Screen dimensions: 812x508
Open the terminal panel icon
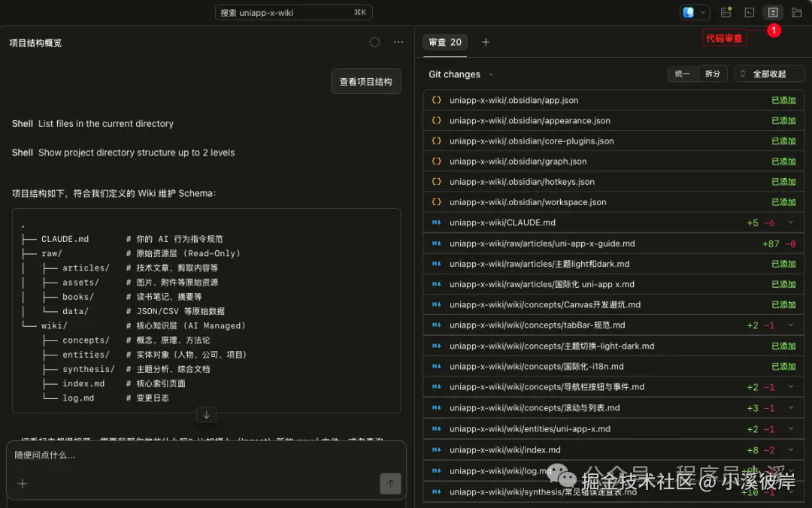coord(750,13)
